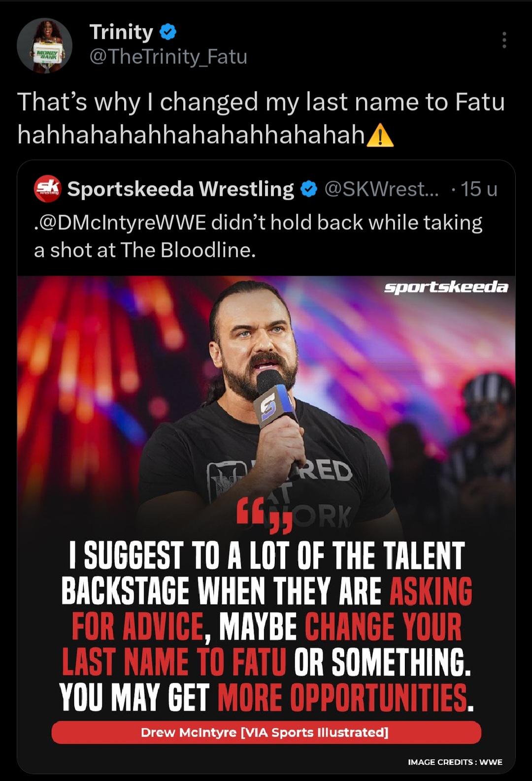
Task: Click Sportskeeda's verified checkmark badge
Action: pyautogui.click(x=309, y=189)
